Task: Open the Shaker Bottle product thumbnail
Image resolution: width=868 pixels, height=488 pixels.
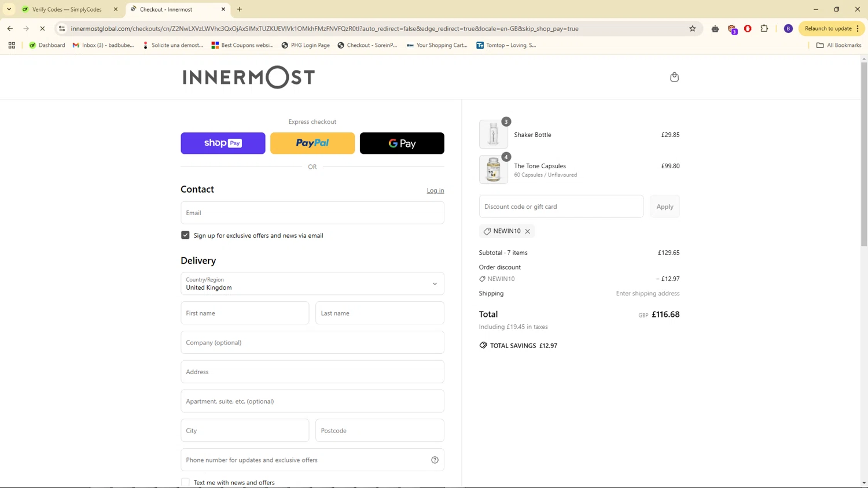Action: [x=494, y=135]
